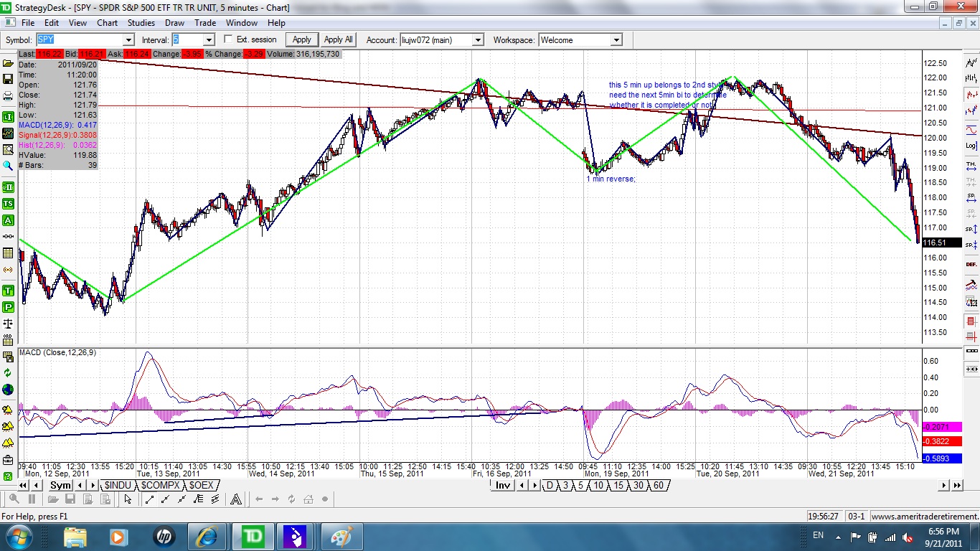Click the Apply All button
This screenshot has height=551, width=980.
339,39
